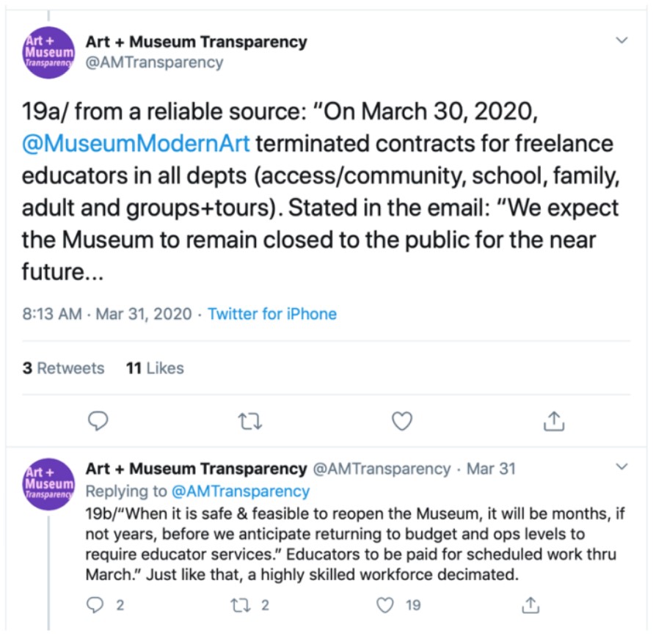Screen dimensions: 656x644
Task: Retweet the main 19a/ tweet
Action: click(251, 421)
